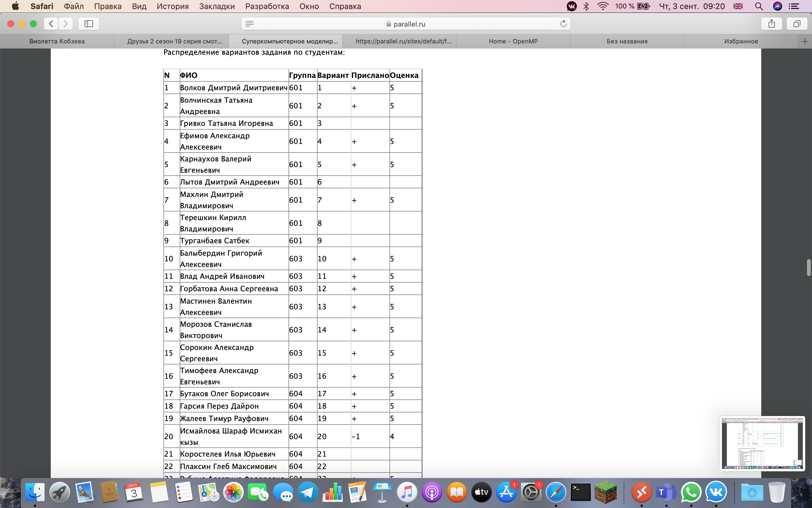Switch input language via flag icon

(x=738, y=6)
